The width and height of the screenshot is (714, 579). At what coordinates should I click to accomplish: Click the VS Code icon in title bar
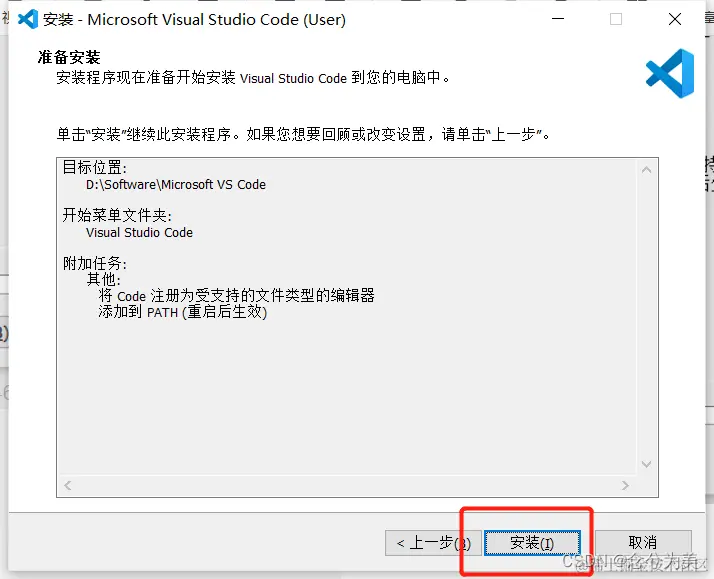(x=28, y=19)
